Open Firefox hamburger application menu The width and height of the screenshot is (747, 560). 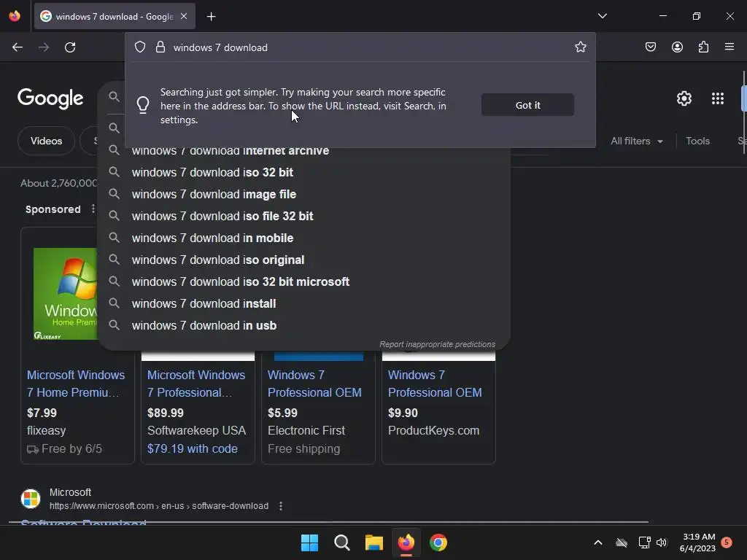tap(729, 47)
